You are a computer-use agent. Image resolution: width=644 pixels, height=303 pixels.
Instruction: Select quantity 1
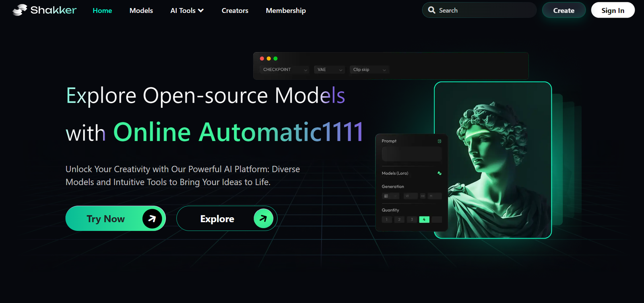coord(386,219)
